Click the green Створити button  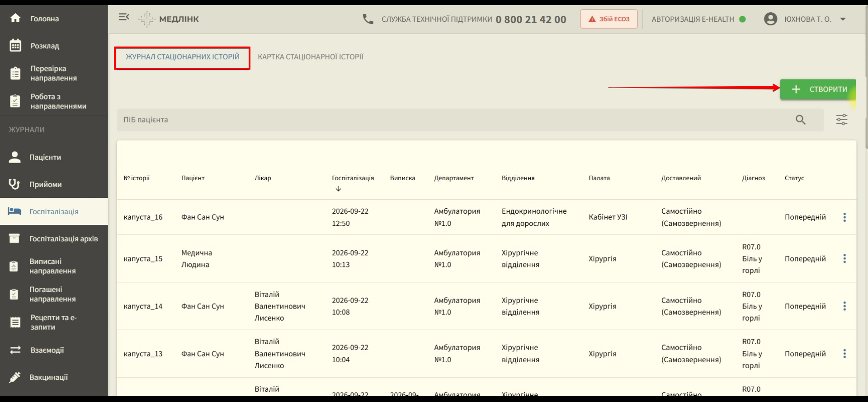[x=818, y=89]
